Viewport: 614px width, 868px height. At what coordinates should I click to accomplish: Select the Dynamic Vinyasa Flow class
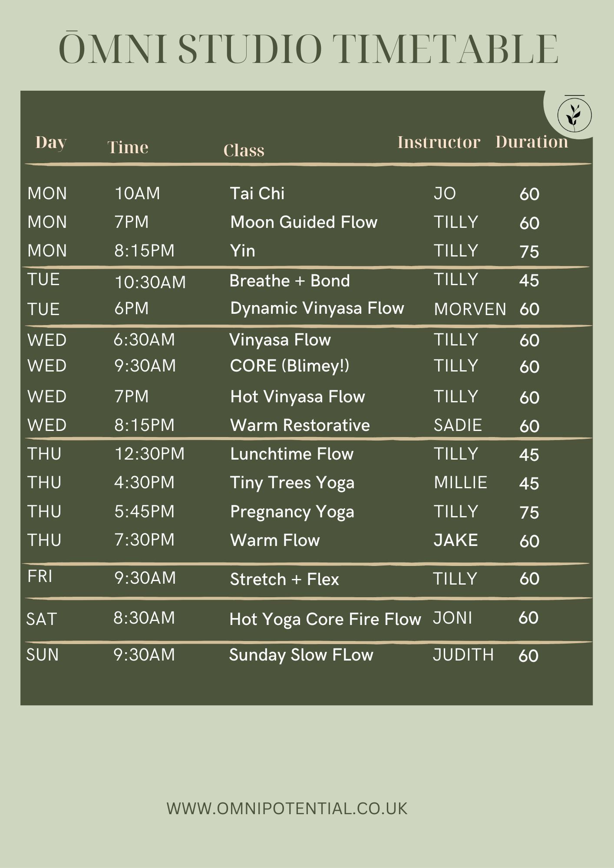point(317,308)
